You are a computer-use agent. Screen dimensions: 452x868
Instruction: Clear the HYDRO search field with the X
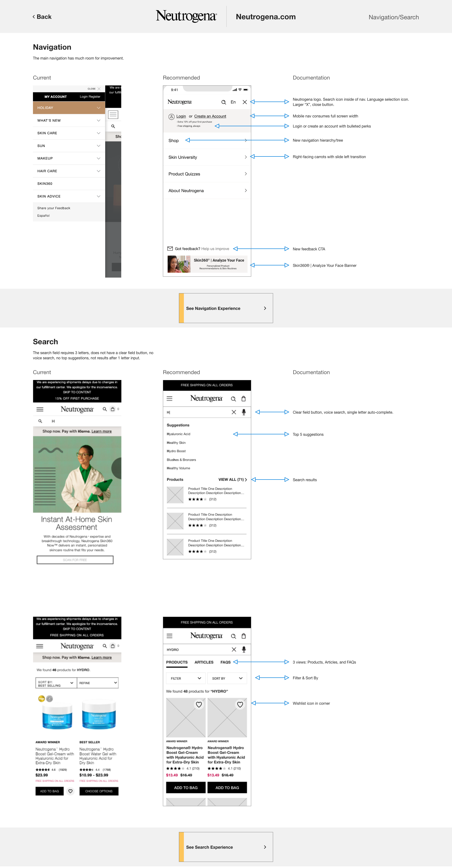234,649
